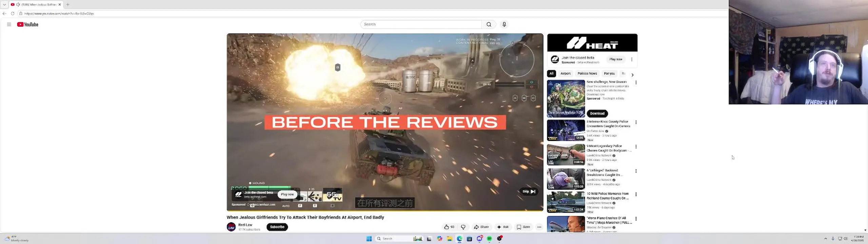The height and width of the screenshot is (244, 868).
Task: Reload the page
Action: [x=13, y=14]
